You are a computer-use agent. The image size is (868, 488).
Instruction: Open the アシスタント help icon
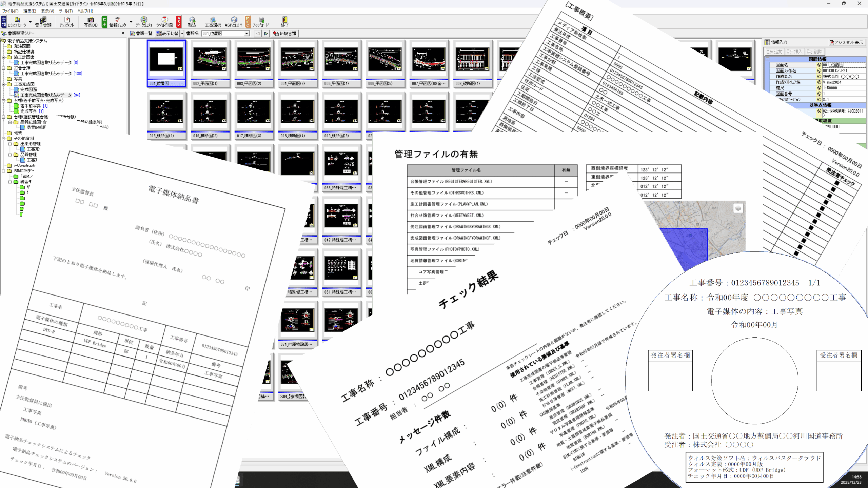coord(66,22)
